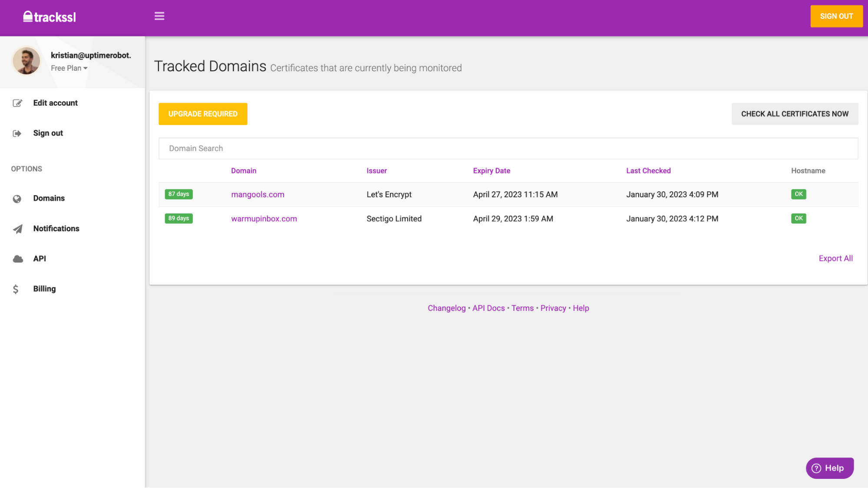Image resolution: width=868 pixels, height=488 pixels.
Task: Click the Billing dollar icon
Action: 16,289
